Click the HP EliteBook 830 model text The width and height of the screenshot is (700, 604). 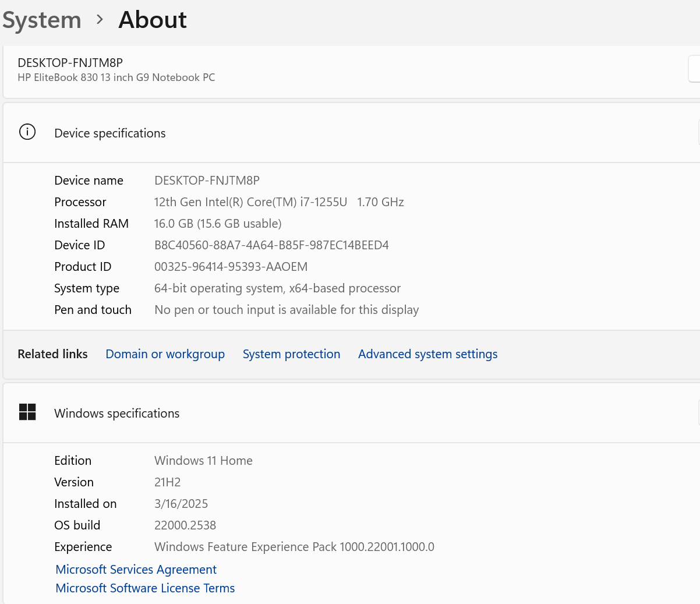116,77
